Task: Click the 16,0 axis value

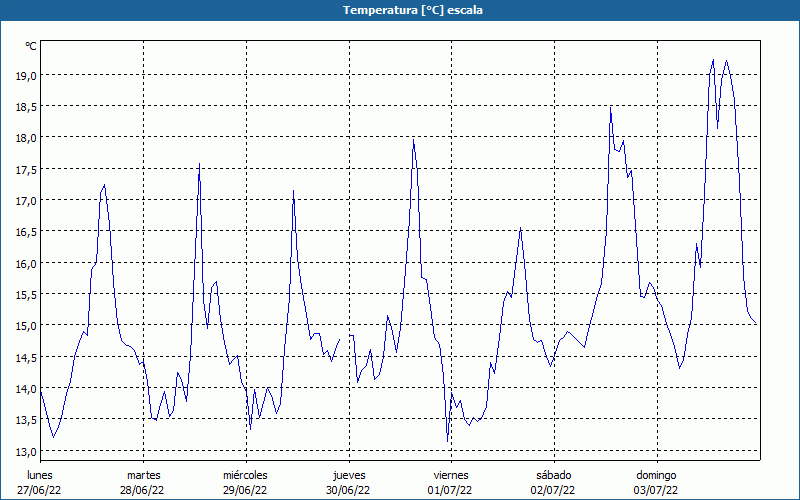Action: pyautogui.click(x=26, y=263)
